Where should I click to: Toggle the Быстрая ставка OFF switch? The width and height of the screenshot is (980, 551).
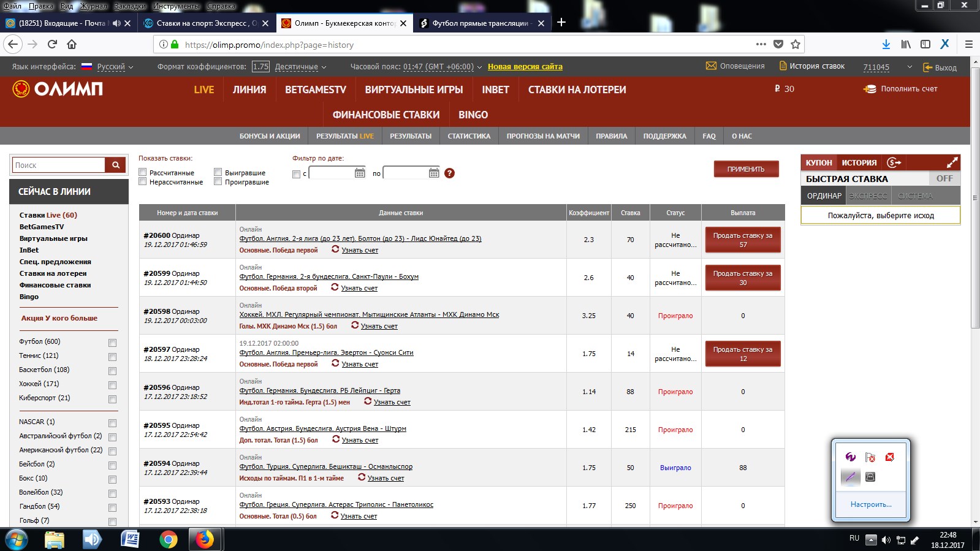[x=944, y=178]
